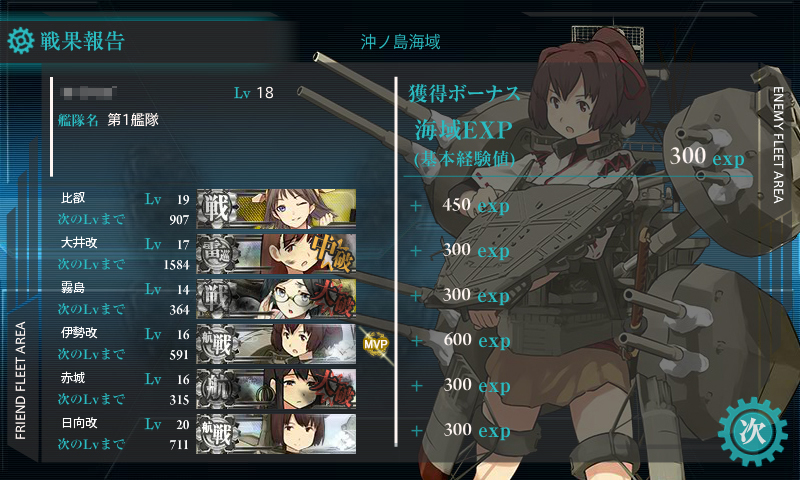Click the 戦 ship-type icon for 比叡
Screen dimensions: 800x480
pos(218,208)
